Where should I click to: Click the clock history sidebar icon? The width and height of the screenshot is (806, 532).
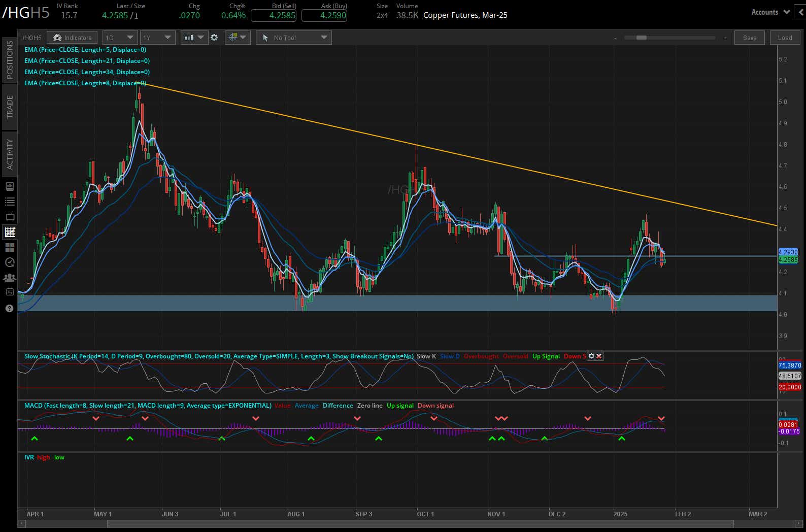pyautogui.click(x=10, y=262)
